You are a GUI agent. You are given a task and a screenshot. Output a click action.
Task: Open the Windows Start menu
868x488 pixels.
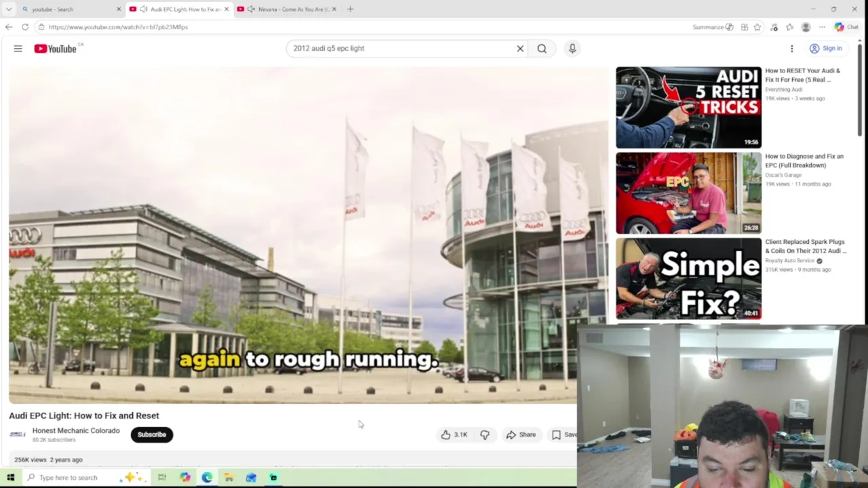[x=10, y=477]
